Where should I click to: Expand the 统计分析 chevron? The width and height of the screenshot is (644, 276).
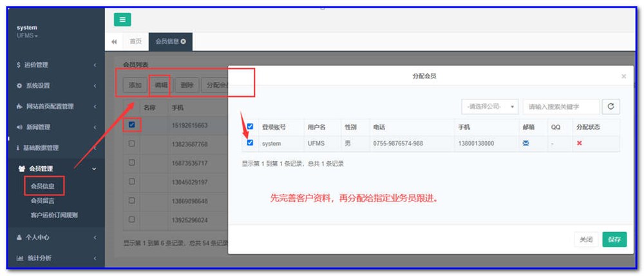[95, 258]
